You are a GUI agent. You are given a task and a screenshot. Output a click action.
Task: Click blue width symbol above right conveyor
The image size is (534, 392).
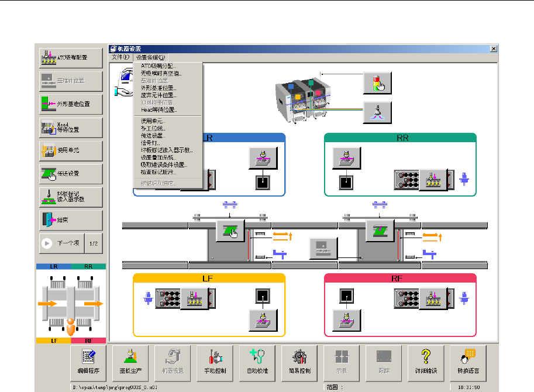click(x=380, y=205)
